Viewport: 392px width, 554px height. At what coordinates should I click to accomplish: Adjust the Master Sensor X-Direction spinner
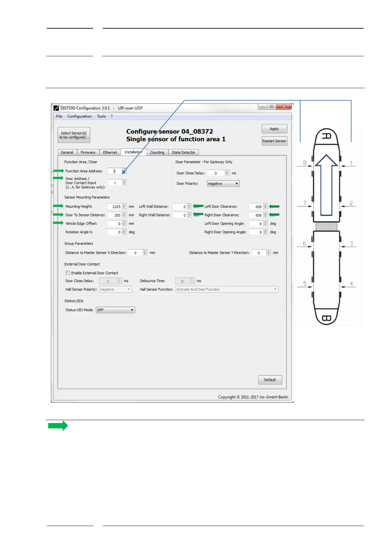pos(145,253)
